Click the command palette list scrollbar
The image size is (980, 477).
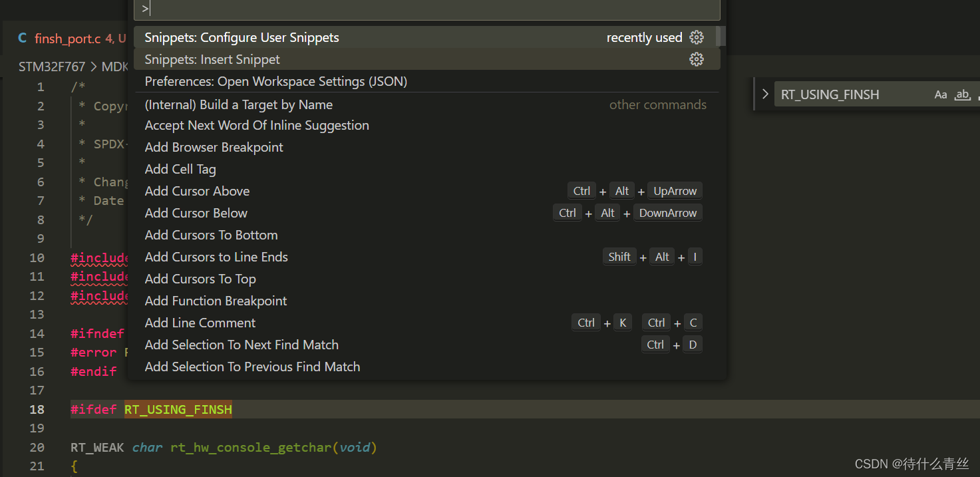tap(721, 37)
